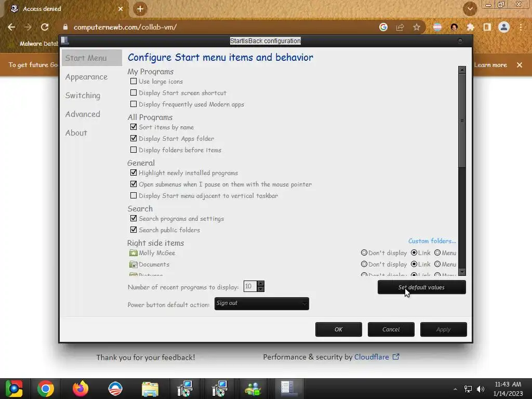Go back in the Chrome browser

[x=11, y=27]
